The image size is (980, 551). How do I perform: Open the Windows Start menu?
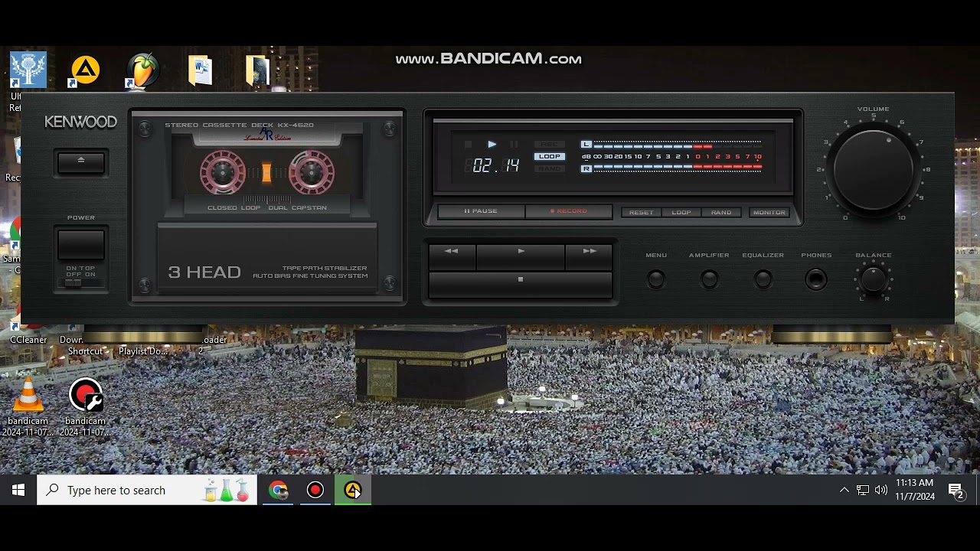tap(18, 490)
